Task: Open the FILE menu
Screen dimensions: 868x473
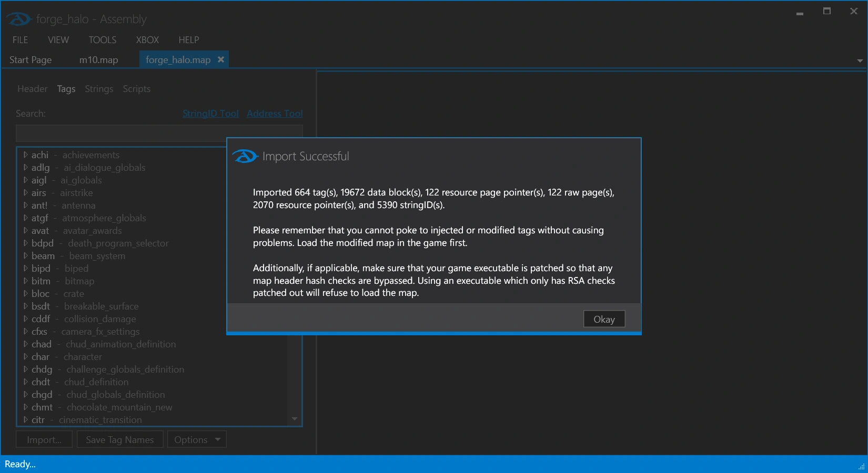Action: pos(21,40)
